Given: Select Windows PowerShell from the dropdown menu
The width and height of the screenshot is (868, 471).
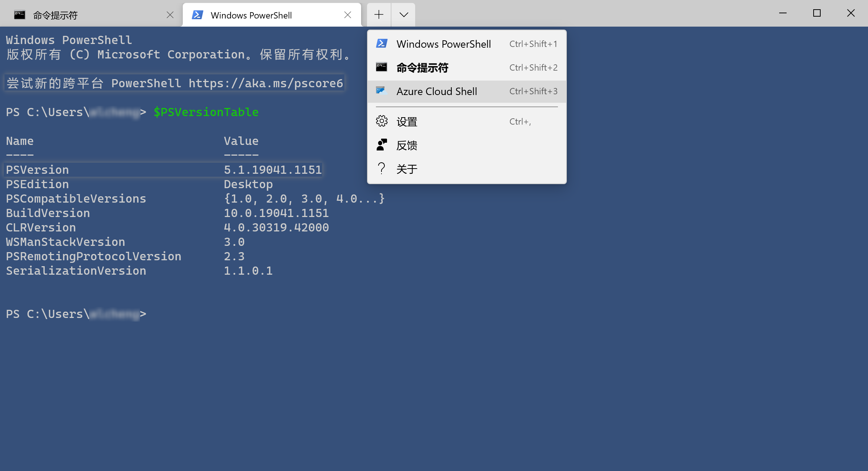Looking at the screenshot, I should point(444,44).
